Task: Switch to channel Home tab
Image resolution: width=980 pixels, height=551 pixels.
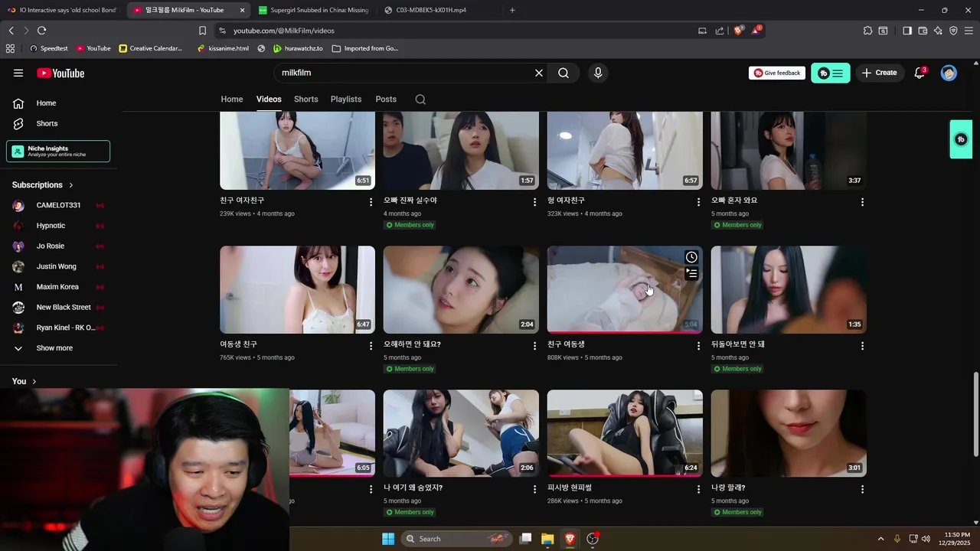Action: pyautogui.click(x=232, y=99)
